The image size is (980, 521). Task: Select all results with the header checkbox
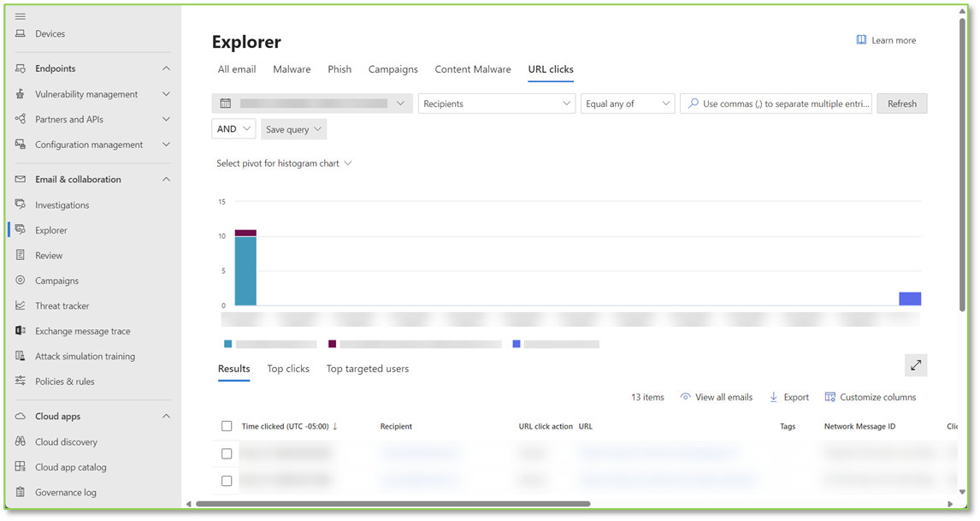[227, 425]
